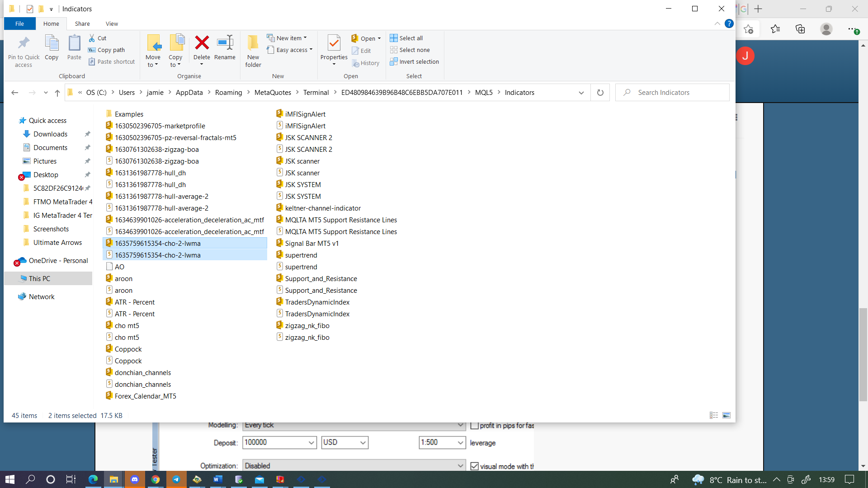Collapse the ribbon with the chevron

tap(717, 23)
